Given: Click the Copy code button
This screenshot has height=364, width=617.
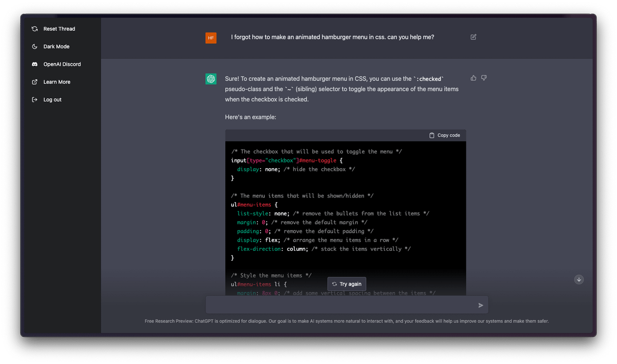Looking at the screenshot, I should (445, 135).
